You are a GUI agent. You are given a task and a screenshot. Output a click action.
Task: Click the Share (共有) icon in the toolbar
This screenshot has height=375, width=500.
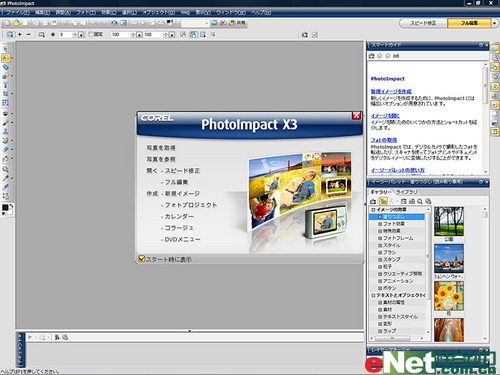(238, 23)
